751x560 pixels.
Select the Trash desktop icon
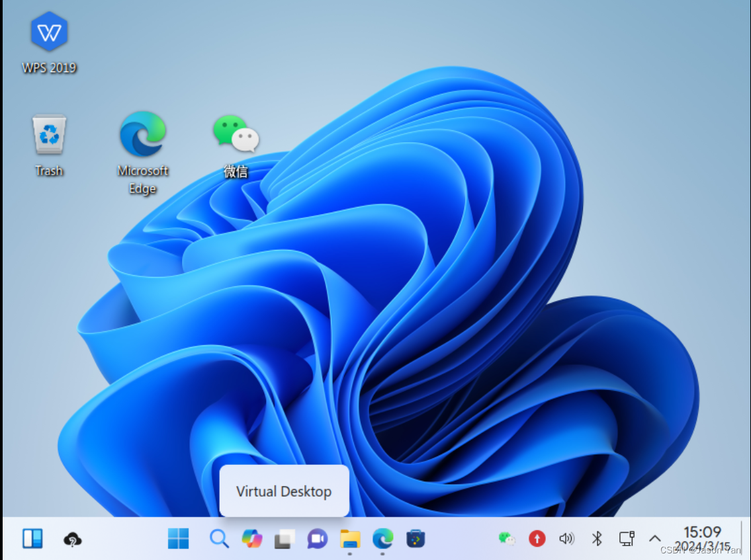[x=49, y=145]
